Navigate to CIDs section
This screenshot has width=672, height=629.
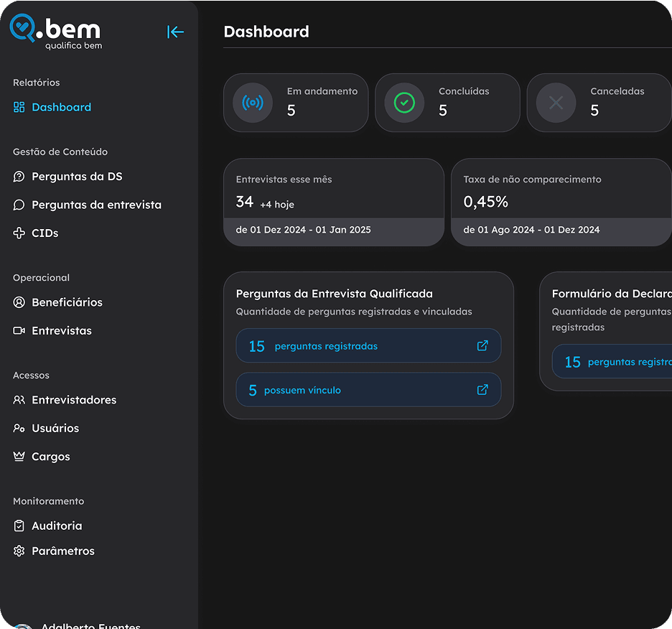(x=45, y=233)
